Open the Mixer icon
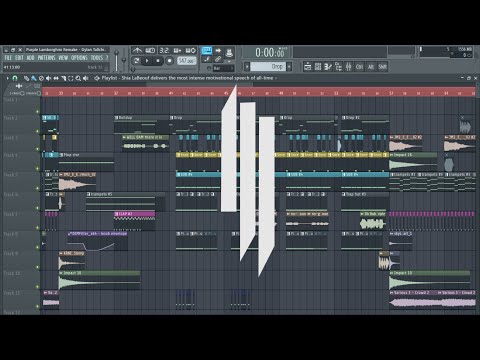480x360 pixels. click(x=349, y=67)
